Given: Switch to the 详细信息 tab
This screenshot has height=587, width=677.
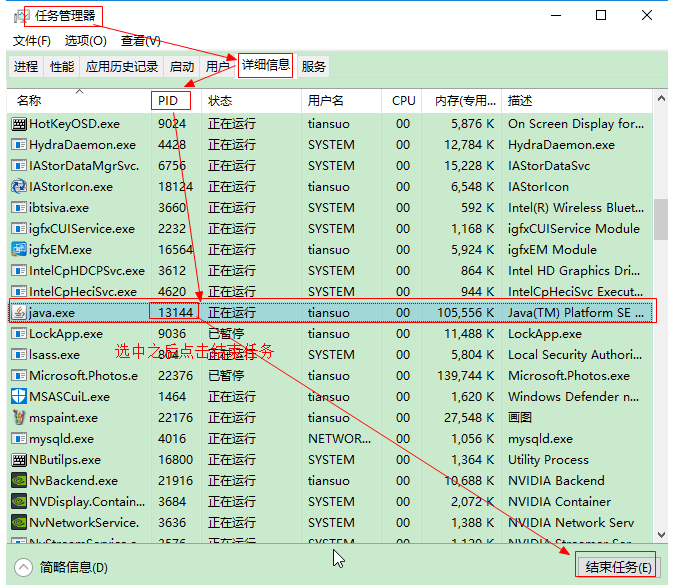Looking at the screenshot, I should 266,66.
